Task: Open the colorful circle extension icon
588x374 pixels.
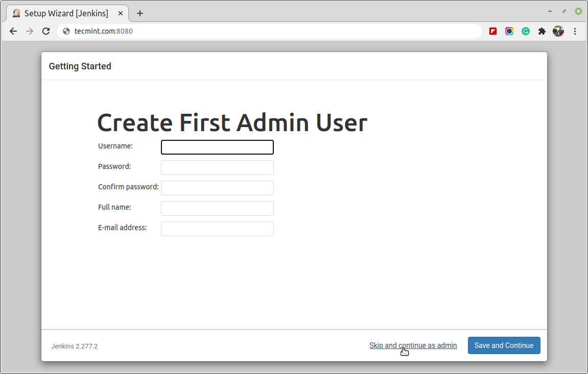Action: click(509, 31)
